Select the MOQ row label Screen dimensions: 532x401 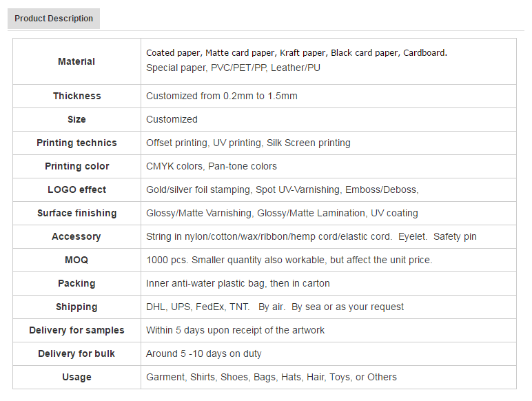point(76,260)
